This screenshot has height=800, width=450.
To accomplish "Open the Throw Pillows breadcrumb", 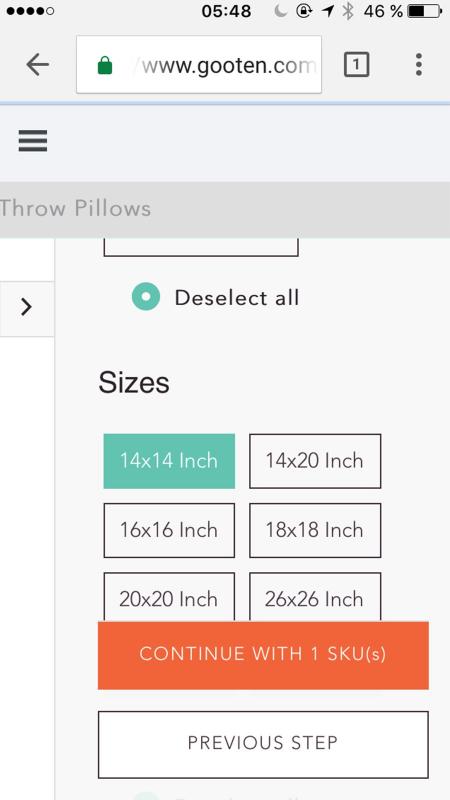I will click(76, 209).
